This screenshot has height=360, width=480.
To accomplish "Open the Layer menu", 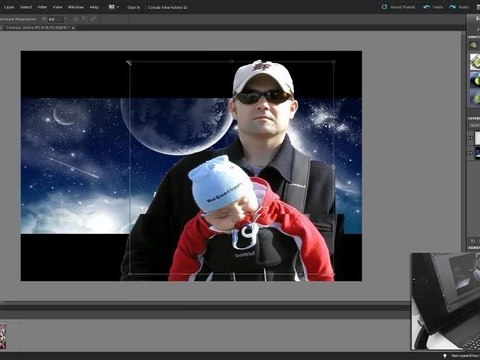I will pyautogui.click(x=9, y=7).
